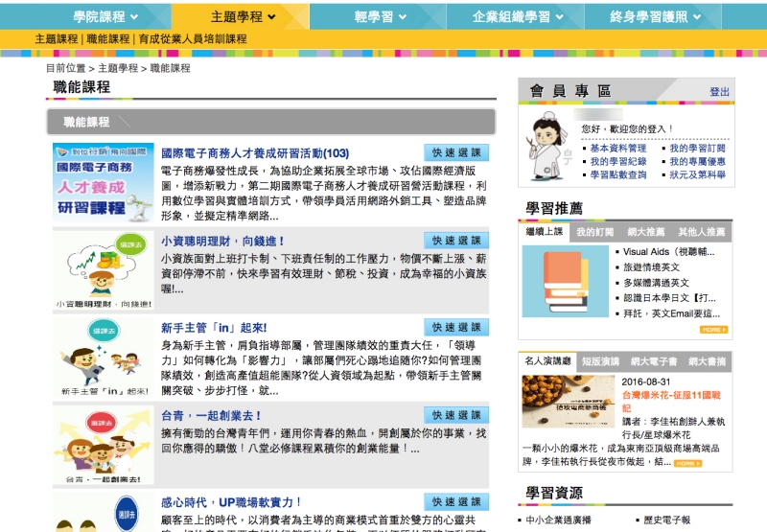Open the 職能課程 submenu link
767x532 pixels.
point(108,39)
